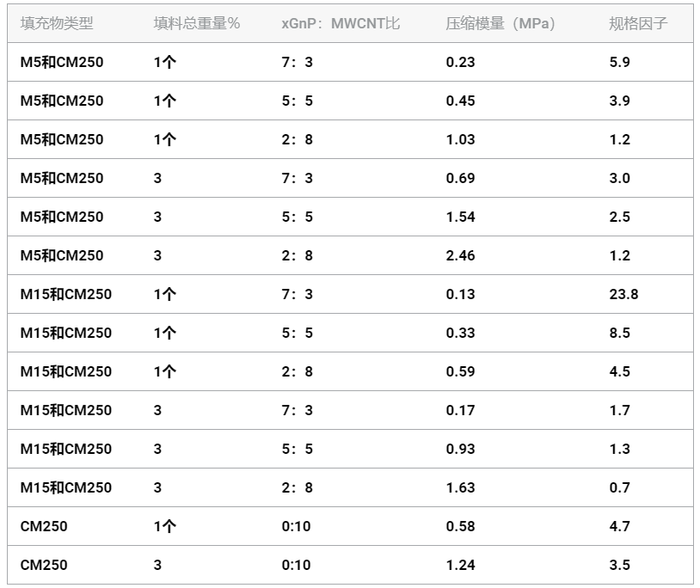This screenshot has width=700, height=588.
Task: Select the 规格因子 column header
Action: pyautogui.click(x=638, y=23)
